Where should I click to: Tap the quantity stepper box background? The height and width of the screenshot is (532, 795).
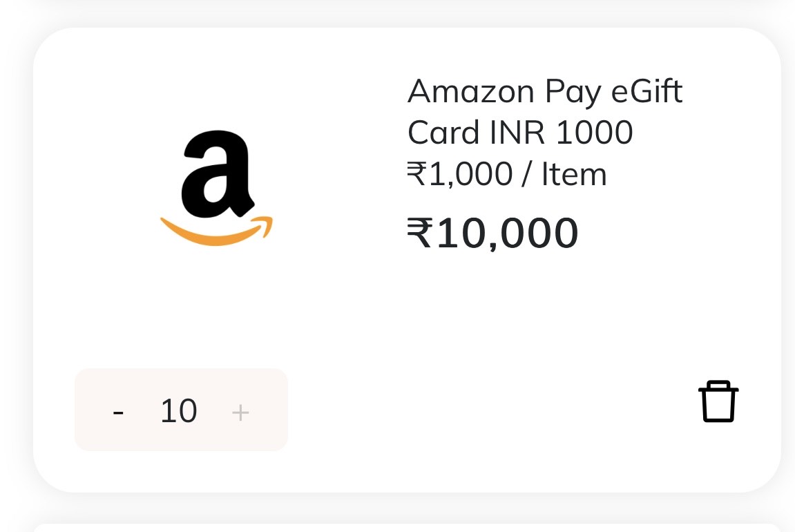pyautogui.click(x=181, y=410)
